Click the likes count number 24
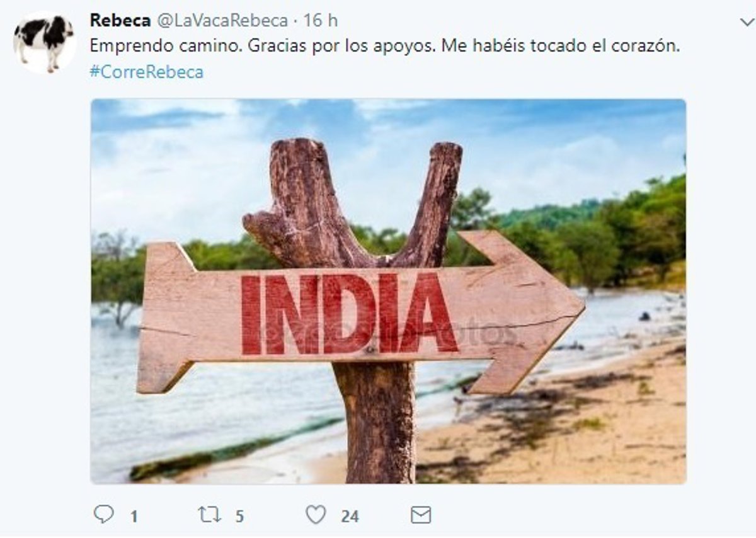This screenshot has height=538, width=756. (350, 517)
